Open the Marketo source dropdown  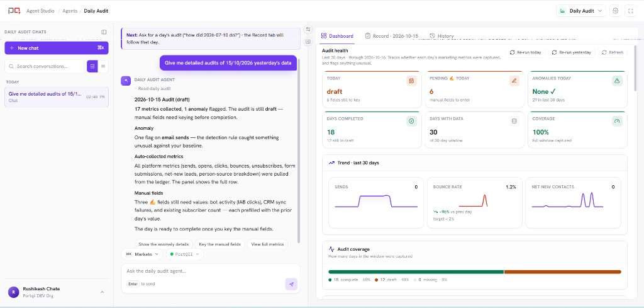point(142,254)
